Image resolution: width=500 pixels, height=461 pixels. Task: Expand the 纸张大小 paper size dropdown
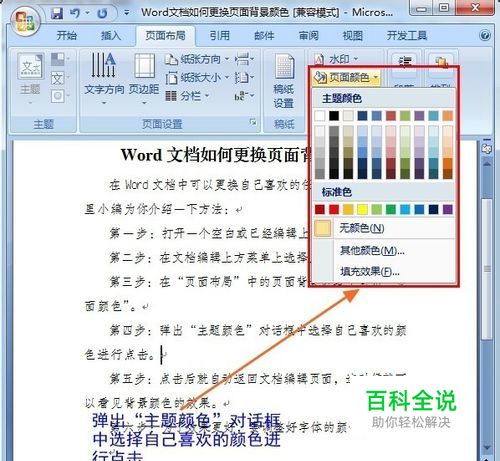click(x=197, y=78)
